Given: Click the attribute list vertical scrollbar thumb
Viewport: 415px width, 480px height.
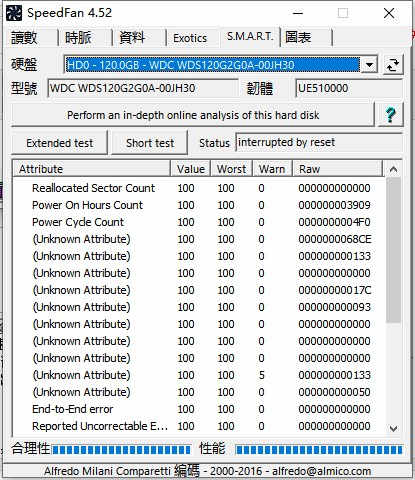Looking at the screenshot, I should pyautogui.click(x=393, y=250).
